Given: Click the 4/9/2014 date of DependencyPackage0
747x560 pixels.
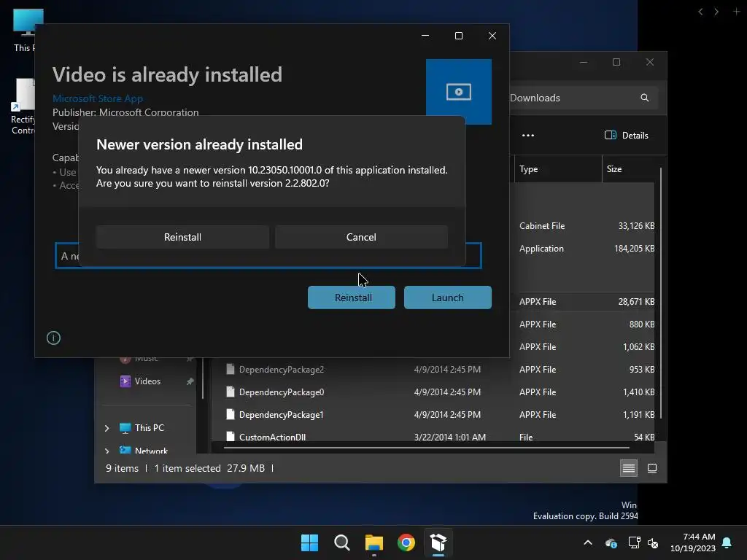Looking at the screenshot, I should (447, 392).
